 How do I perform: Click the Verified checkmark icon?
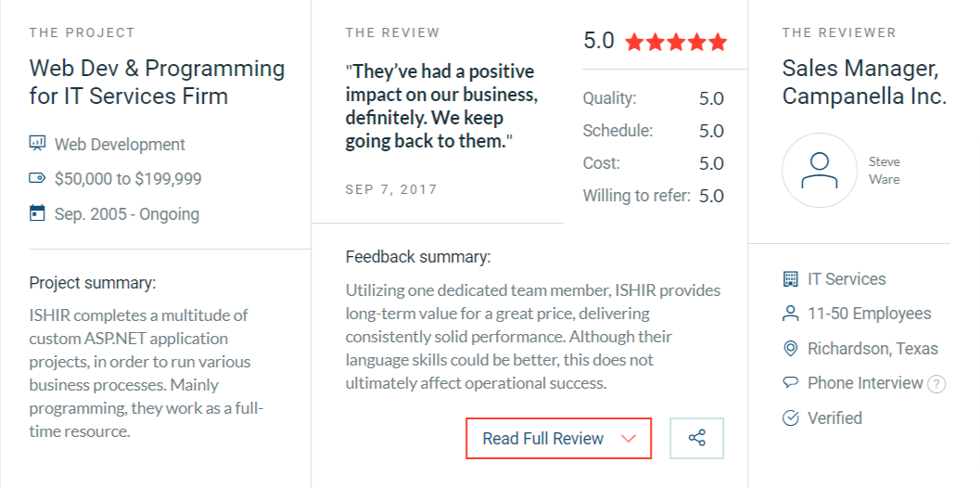791,418
